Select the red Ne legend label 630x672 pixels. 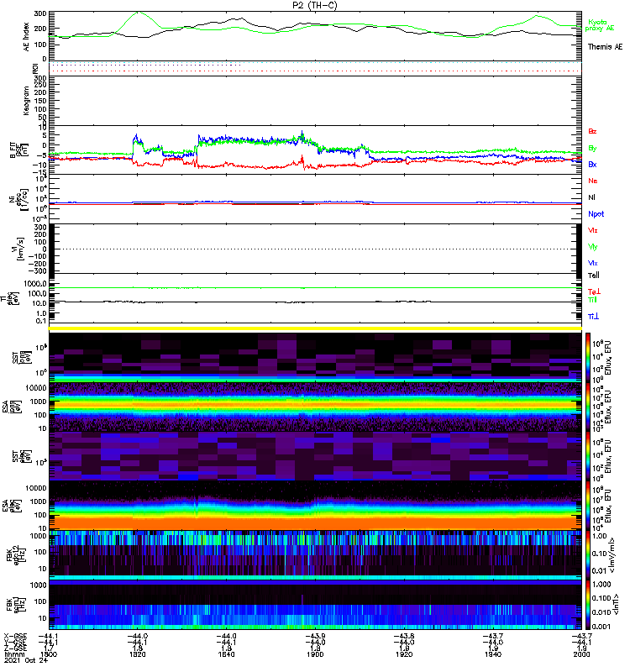[592, 181]
